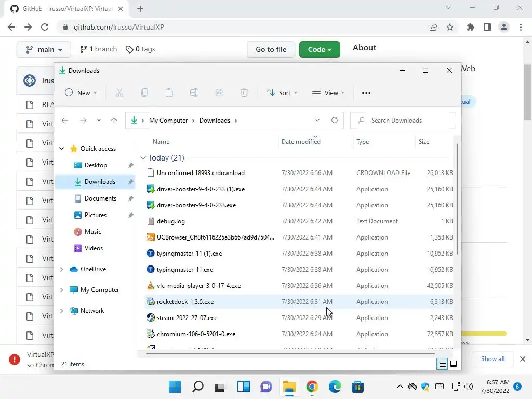Switch to large thumbnails view icon in status bar
Screen dimensions: 532x399
coord(453,364)
